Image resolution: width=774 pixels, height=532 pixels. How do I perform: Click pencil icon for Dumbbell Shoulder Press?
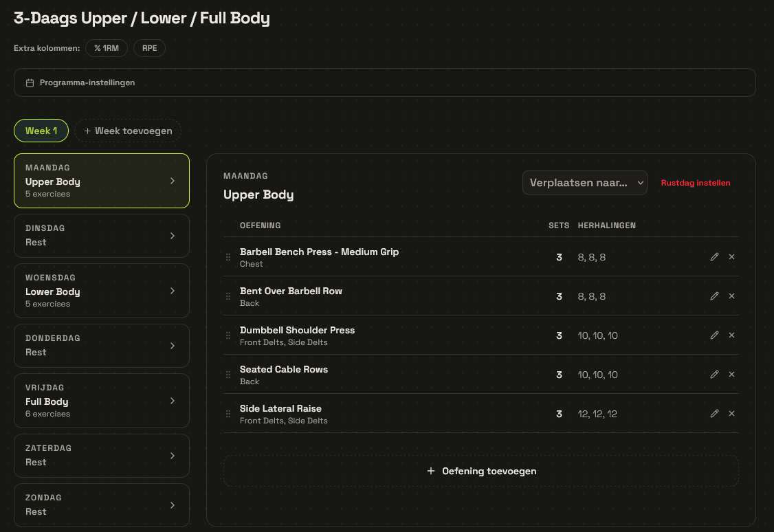click(x=714, y=335)
